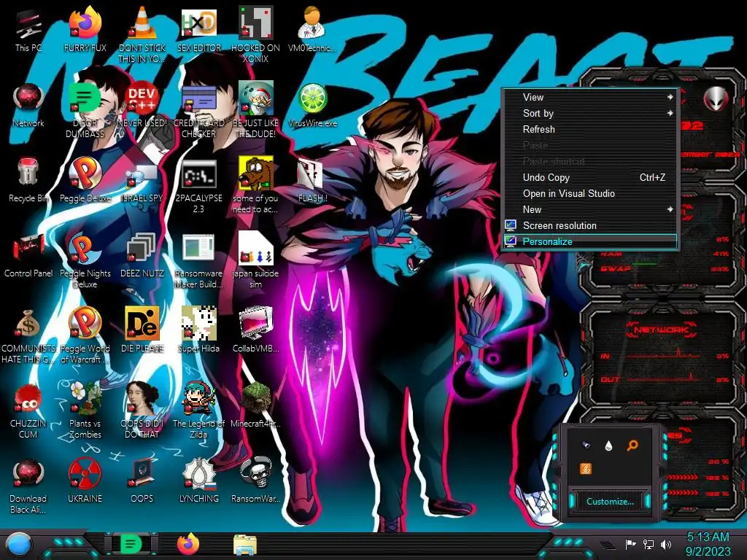Click the USB device tray icon
This screenshot has height=560, width=747.
[x=586, y=446]
